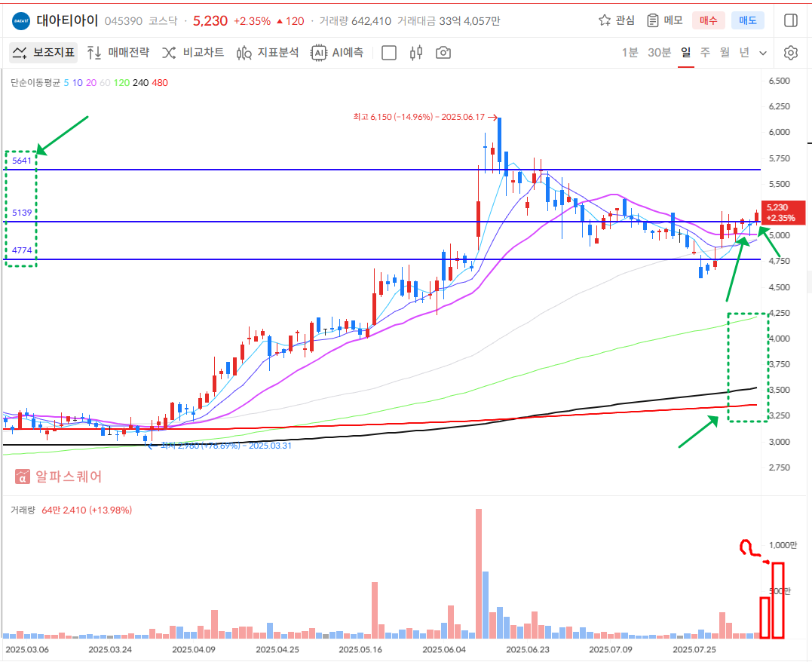Click the 단순이동평균 indicator label

(x=35, y=83)
